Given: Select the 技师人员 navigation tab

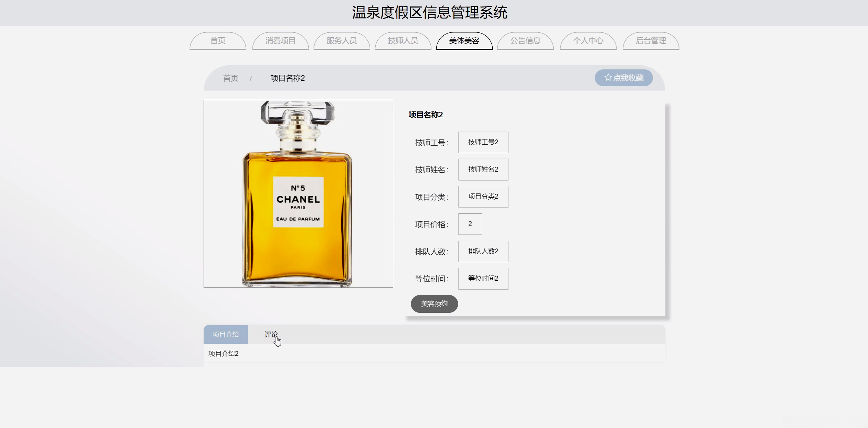Looking at the screenshot, I should point(403,41).
